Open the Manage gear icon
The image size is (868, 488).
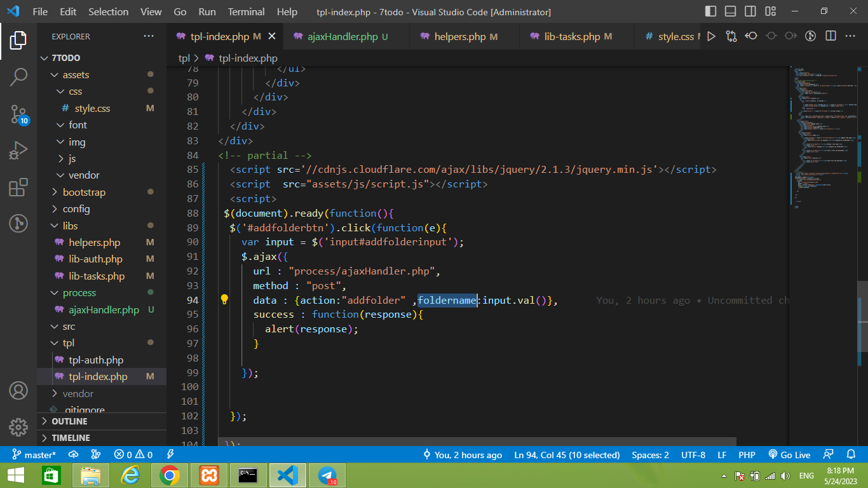pyautogui.click(x=18, y=426)
